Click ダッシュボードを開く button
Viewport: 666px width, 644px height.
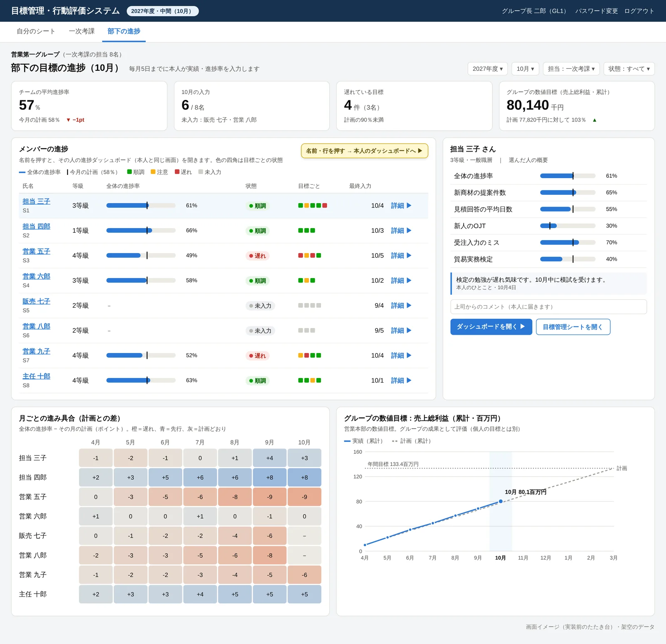tap(491, 327)
